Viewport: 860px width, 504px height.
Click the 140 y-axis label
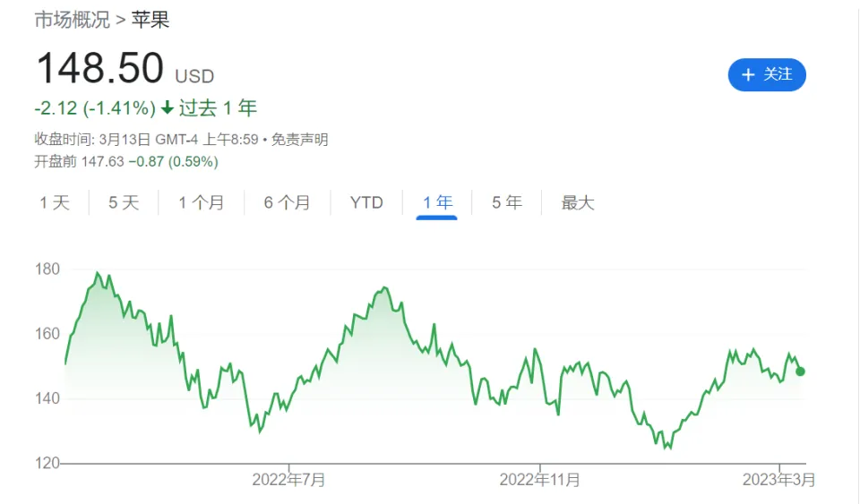tap(47, 398)
